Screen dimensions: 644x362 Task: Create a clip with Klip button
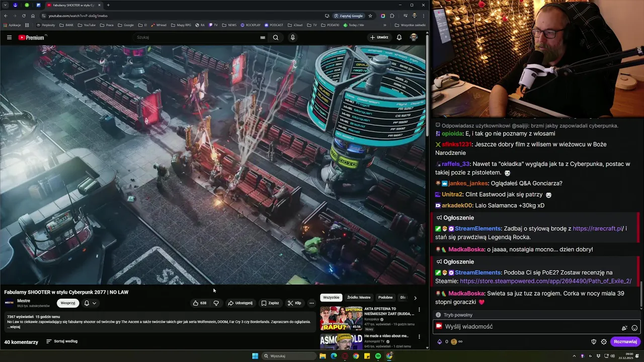click(294, 303)
